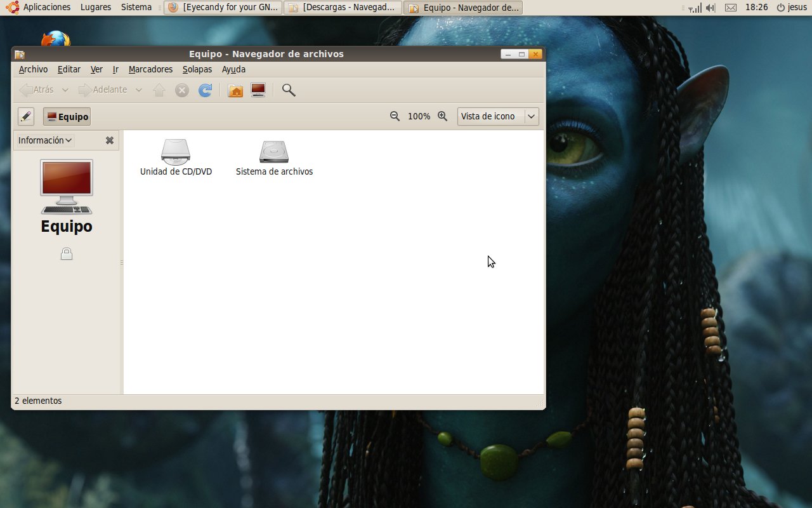Open the Ver menu
This screenshot has width=812, height=508.
pos(96,69)
